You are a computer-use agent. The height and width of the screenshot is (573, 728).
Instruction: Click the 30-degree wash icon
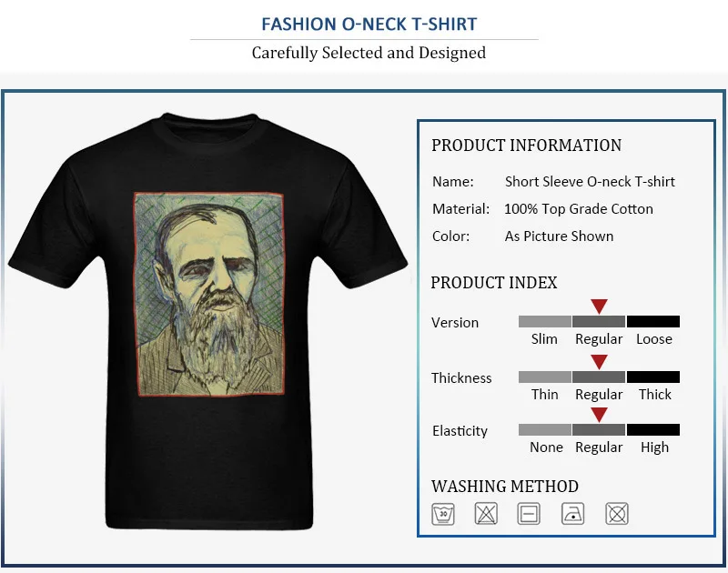pyautogui.click(x=443, y=514)
